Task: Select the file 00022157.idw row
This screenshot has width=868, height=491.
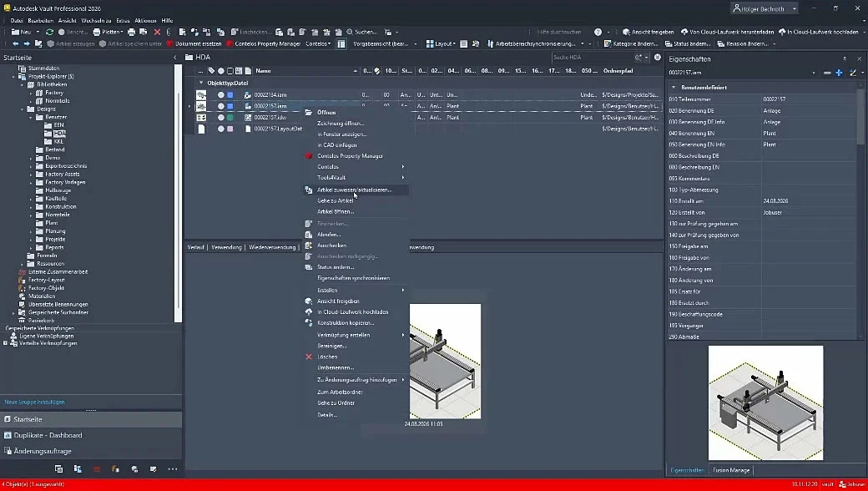Action: (270, 118)
